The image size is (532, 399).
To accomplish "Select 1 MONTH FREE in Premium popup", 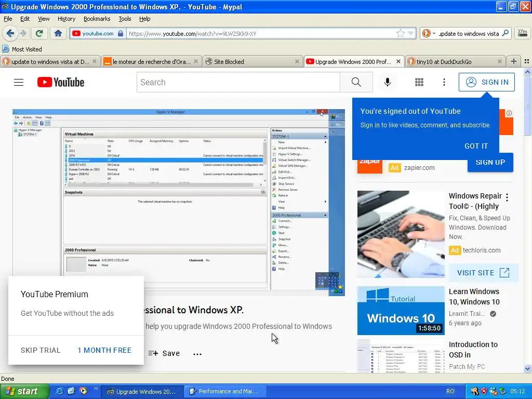I will point(104,350).
